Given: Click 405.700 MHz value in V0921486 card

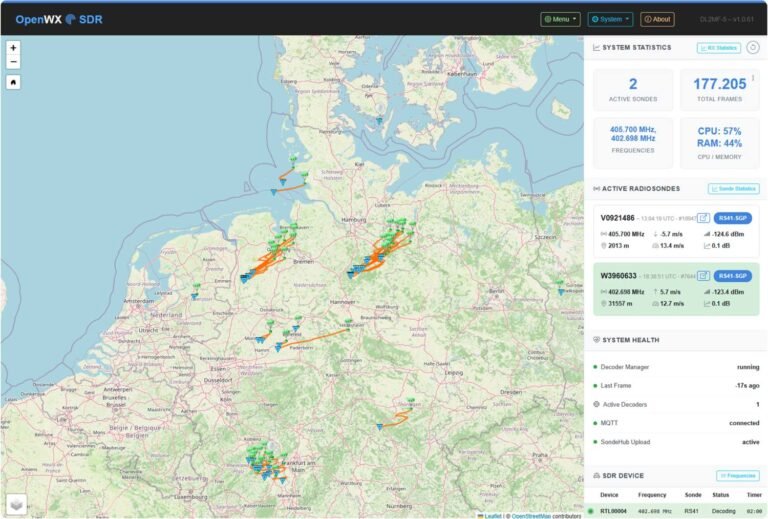Looking at the screenshot, I should (626, 234).
